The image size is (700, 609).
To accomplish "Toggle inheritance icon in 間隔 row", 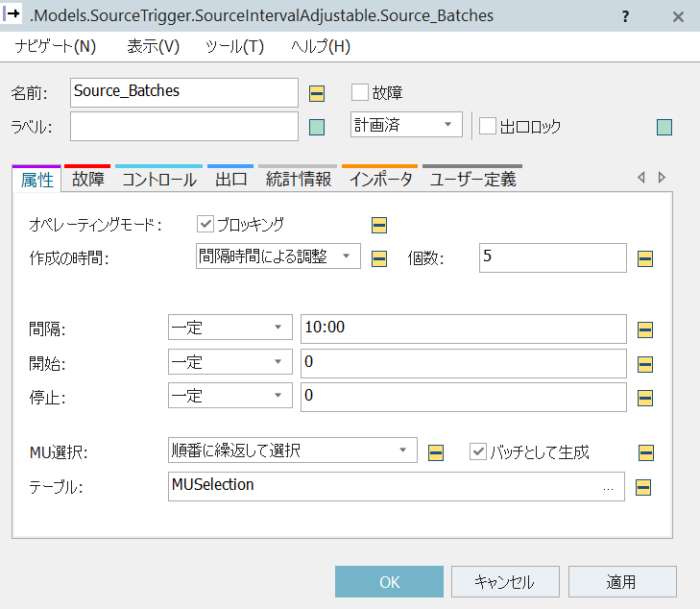I will [645, 329].
